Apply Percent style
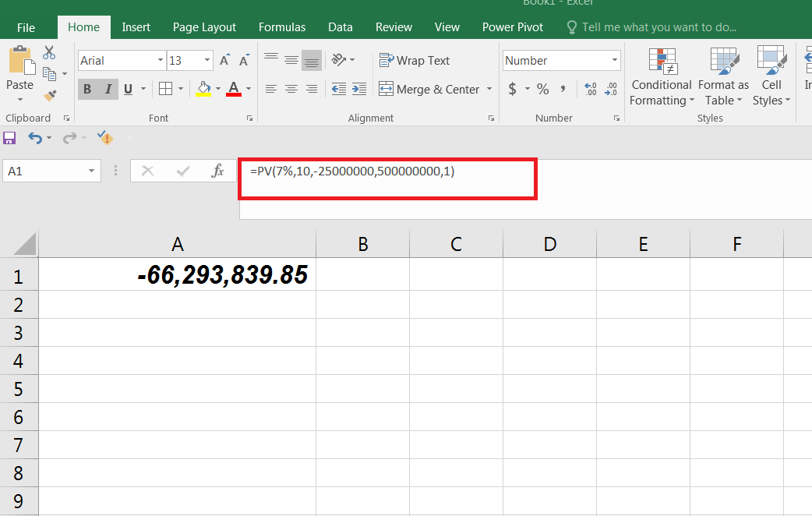This screenshot has height=516, width=812. pyautogui.click(x=542, y=89)
